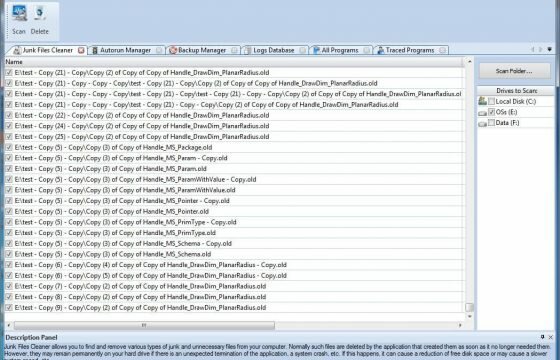
Task: Open the tab list dropdown arrow
Action: pos(550,49)
